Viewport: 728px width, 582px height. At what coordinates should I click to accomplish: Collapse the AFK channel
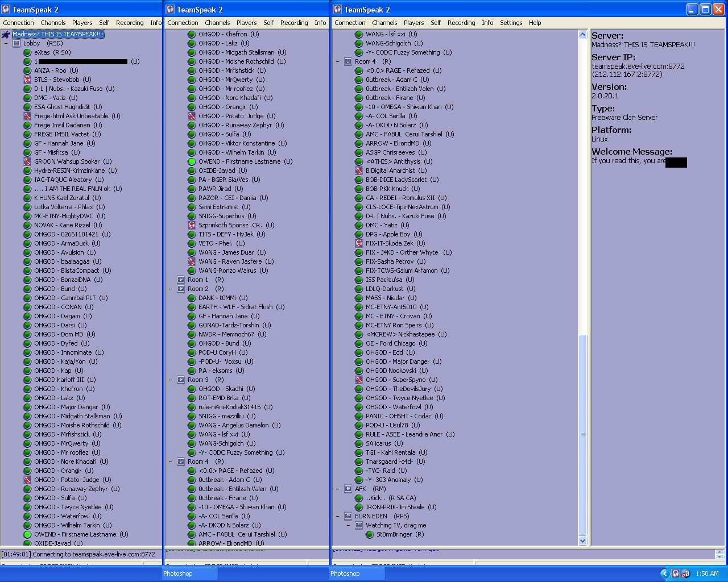[x=338, y=489]
